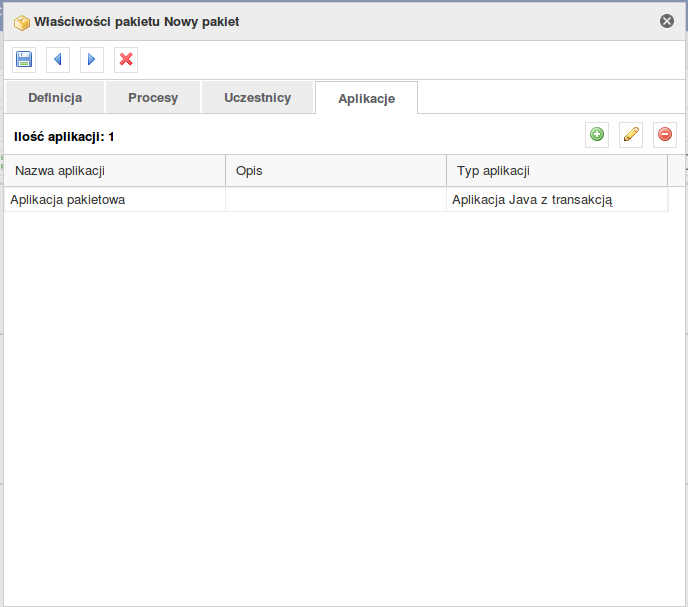Screen dimensions: 688x607
Task: Sort by Typ aplikacji column header
Action: [557, 171]
